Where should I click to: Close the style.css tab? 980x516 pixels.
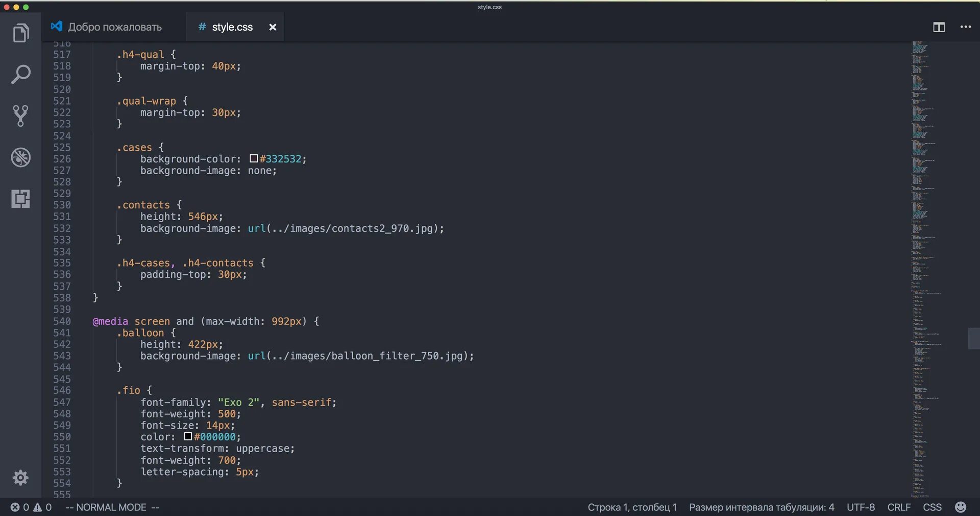(x=273, y=27)
